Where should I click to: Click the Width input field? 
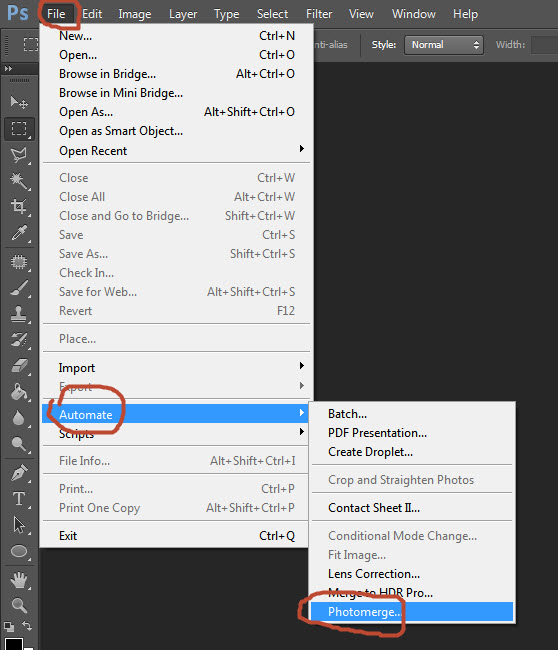click(x=545, y=45)
